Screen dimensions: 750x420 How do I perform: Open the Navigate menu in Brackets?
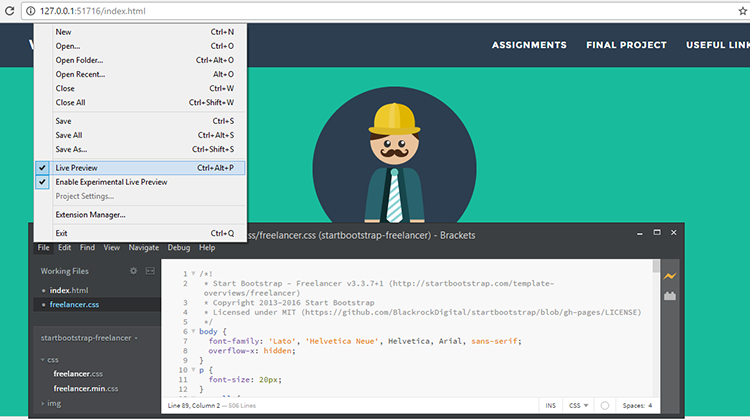pos(143,247)
